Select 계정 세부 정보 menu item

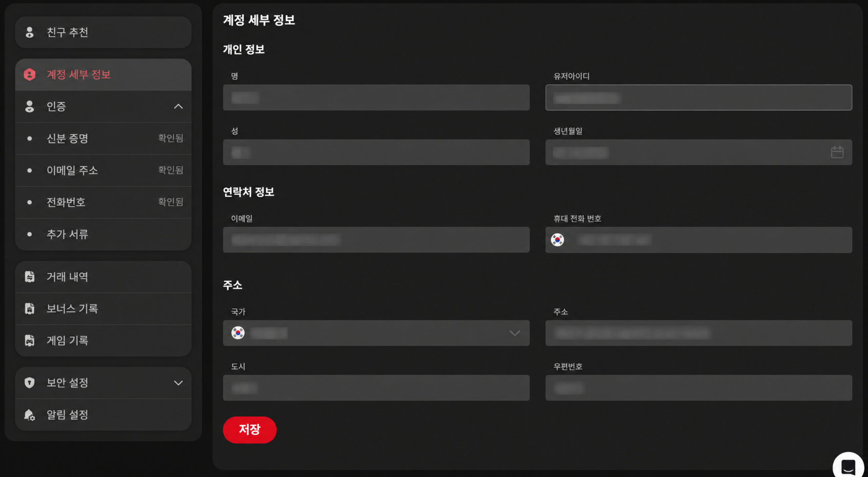(103, 74)
